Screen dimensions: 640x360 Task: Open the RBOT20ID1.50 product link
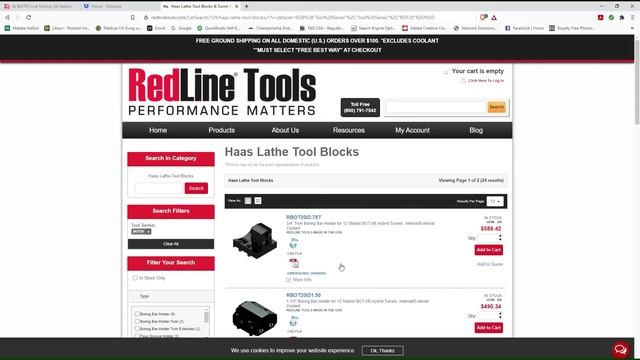(303, 295)
